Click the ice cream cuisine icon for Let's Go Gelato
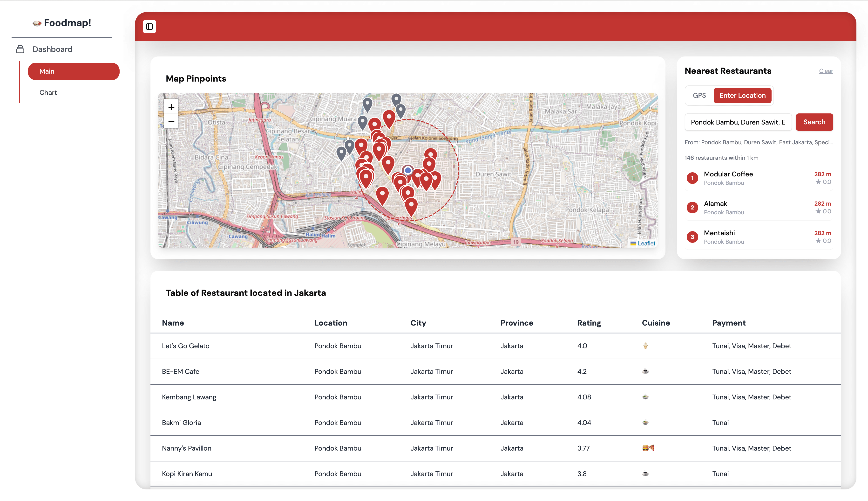This screenshot has width=868, height=501. click(x=646, y=346)
